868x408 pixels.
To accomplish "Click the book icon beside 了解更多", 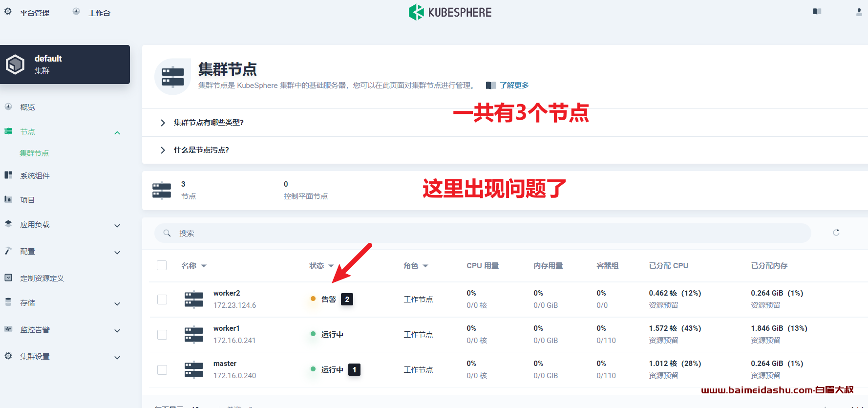I will pyautogui.click(x=491, y=86).
